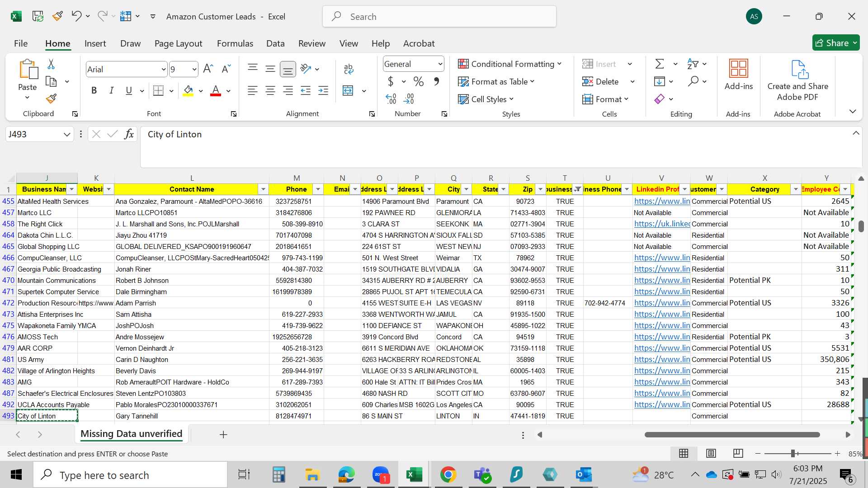Switch to the Page Layout tab
The width and height of the screenshot is (868, 488).
[178, 43]
